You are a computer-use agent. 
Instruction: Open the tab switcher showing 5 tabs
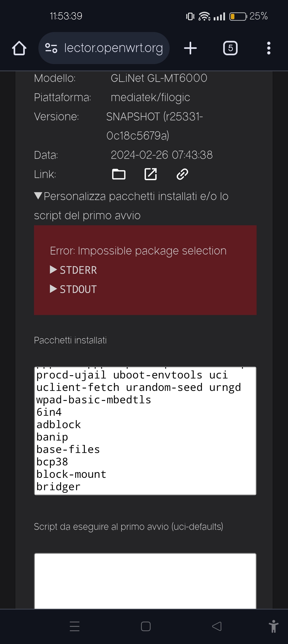click(x=230, y=48)
